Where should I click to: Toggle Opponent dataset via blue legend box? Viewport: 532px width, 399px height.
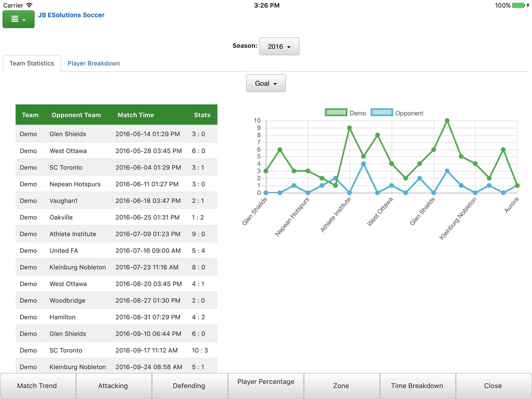382,112
